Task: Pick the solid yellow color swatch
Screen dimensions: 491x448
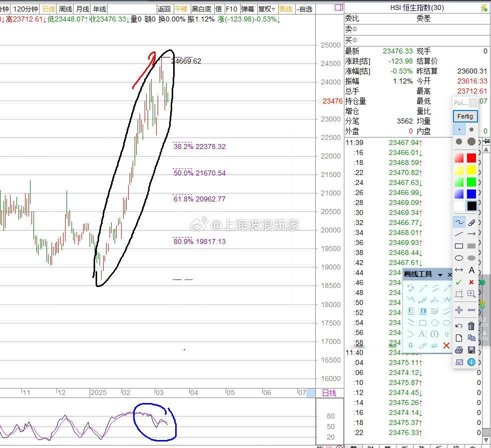Action: tap(471, 170)
